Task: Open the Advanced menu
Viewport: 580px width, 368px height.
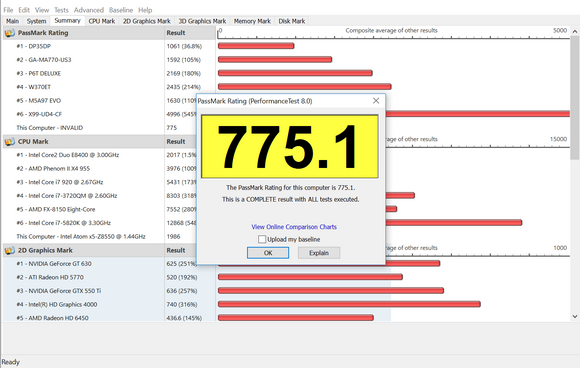Action: tap(89, 10)
